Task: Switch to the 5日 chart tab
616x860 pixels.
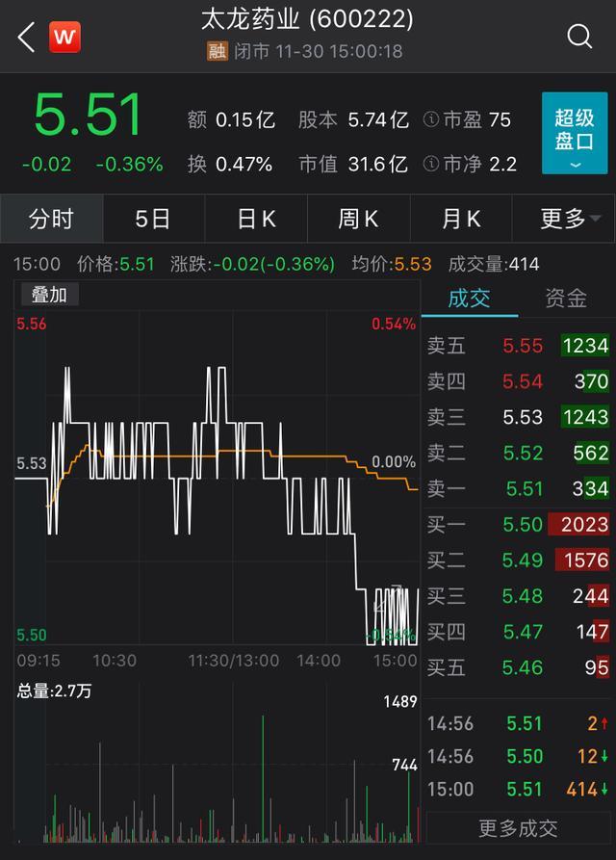Action: pyautogui.click(x=153, y=219)
